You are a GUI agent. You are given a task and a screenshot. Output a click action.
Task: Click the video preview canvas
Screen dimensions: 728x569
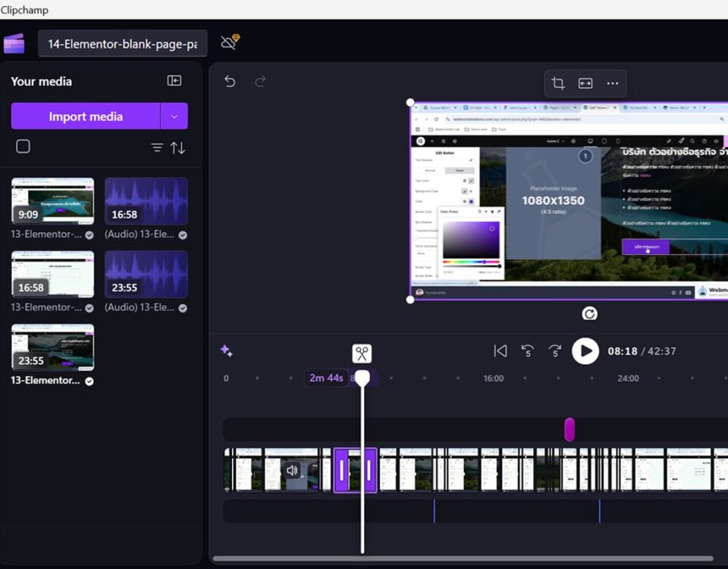[x=570, y=200]
